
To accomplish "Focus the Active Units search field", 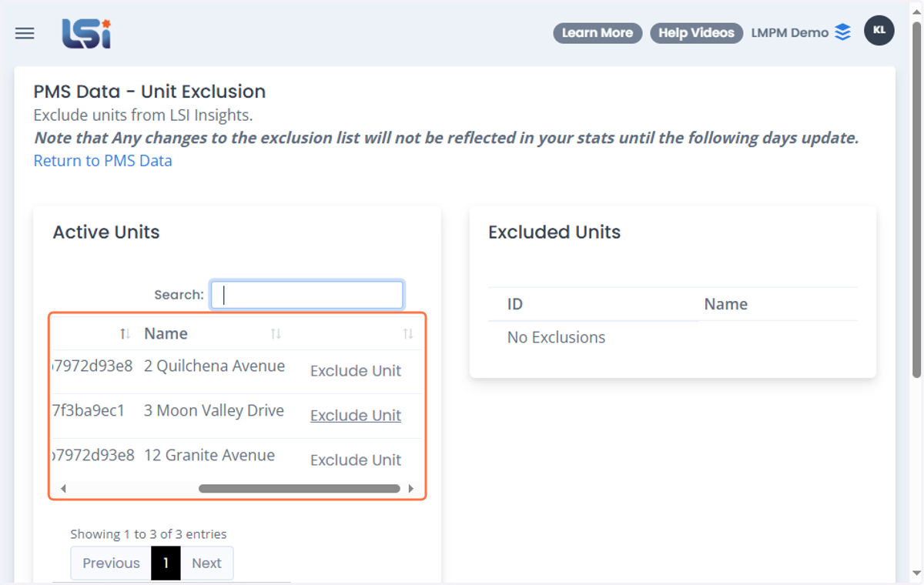I will pyautogui.click(x=307, y=295).
